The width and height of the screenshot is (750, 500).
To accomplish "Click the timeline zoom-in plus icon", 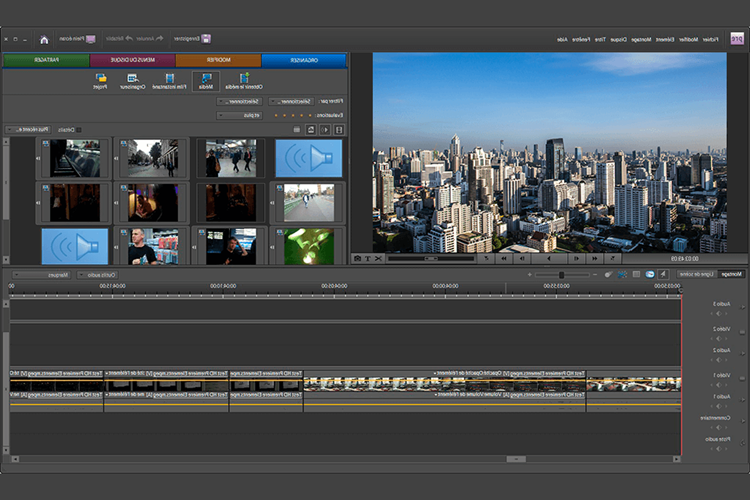I will click(x=529, y=275).
